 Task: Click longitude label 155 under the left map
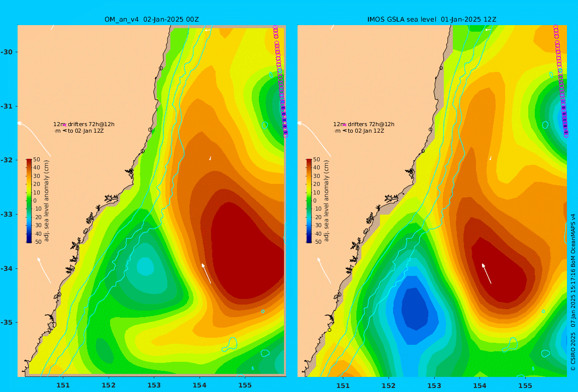pos(245,385)
